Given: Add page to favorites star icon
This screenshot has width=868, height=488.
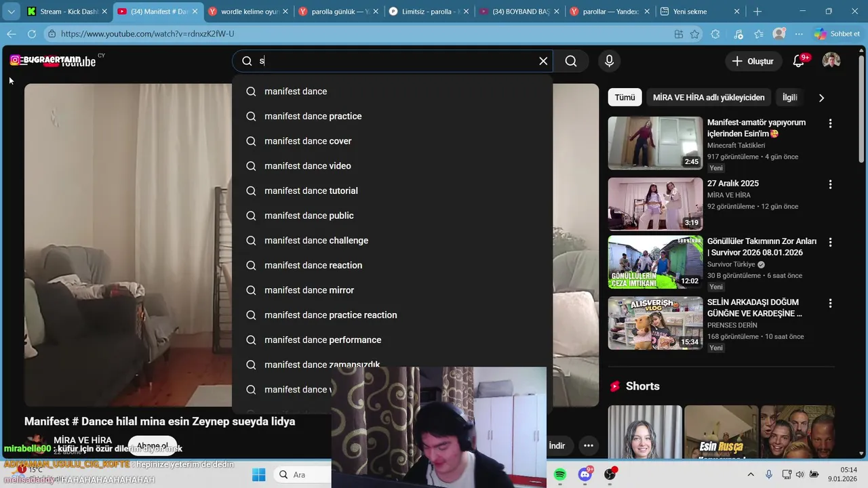Looking at the screenshot, I should pyautogui.click(x=694, y=34).
